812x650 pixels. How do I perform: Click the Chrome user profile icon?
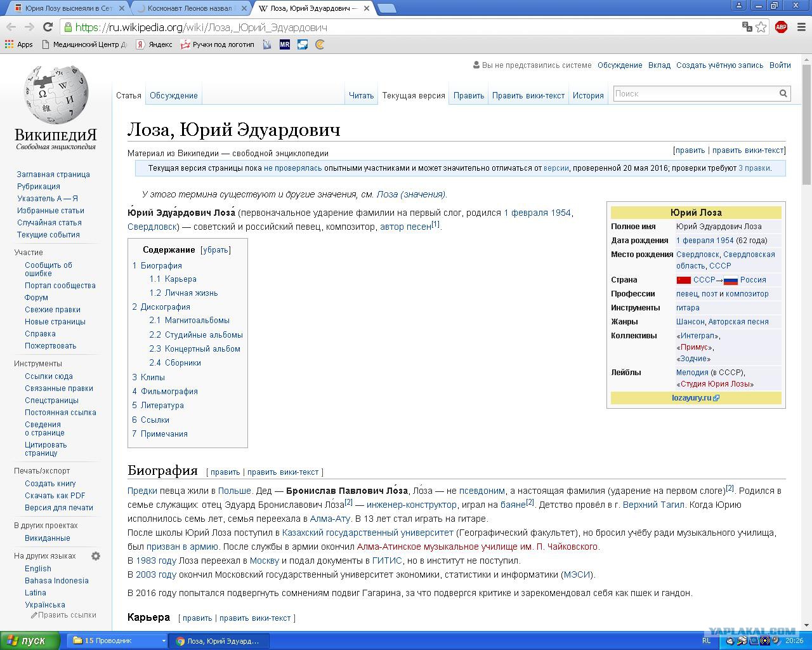click(x=738, y=6)
